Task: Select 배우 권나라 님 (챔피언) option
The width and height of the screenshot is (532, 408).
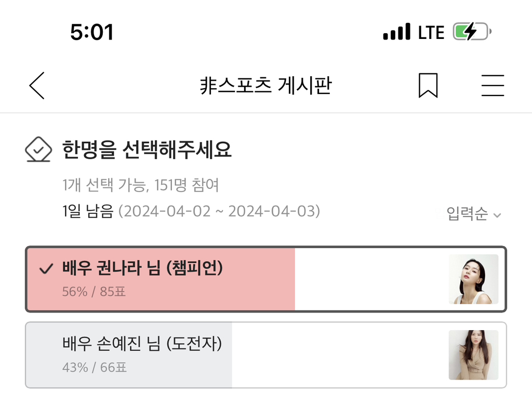Action: tap(266, 279)
